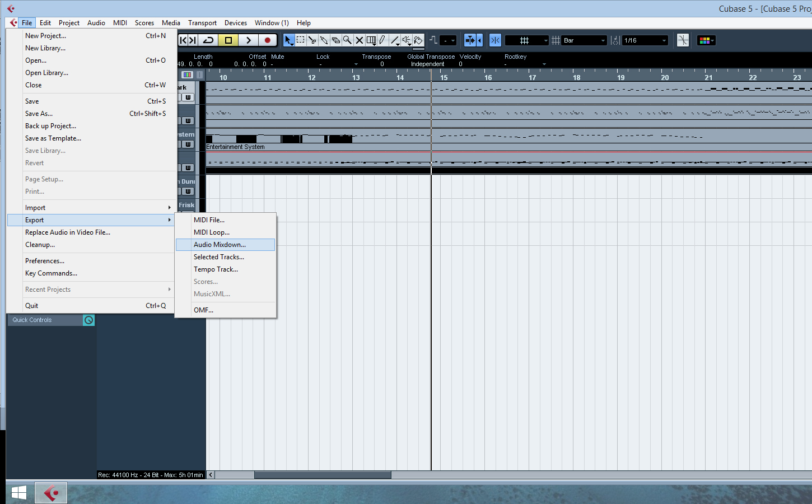
Task: Click the Export item in File menu
Action: [x=91, y=220]
